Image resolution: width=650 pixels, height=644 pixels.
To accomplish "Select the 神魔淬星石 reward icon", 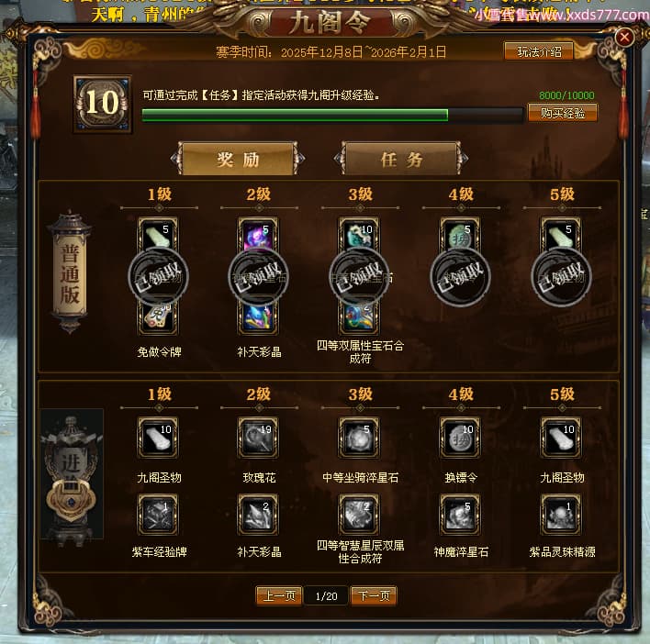I will tap(460, 515).
